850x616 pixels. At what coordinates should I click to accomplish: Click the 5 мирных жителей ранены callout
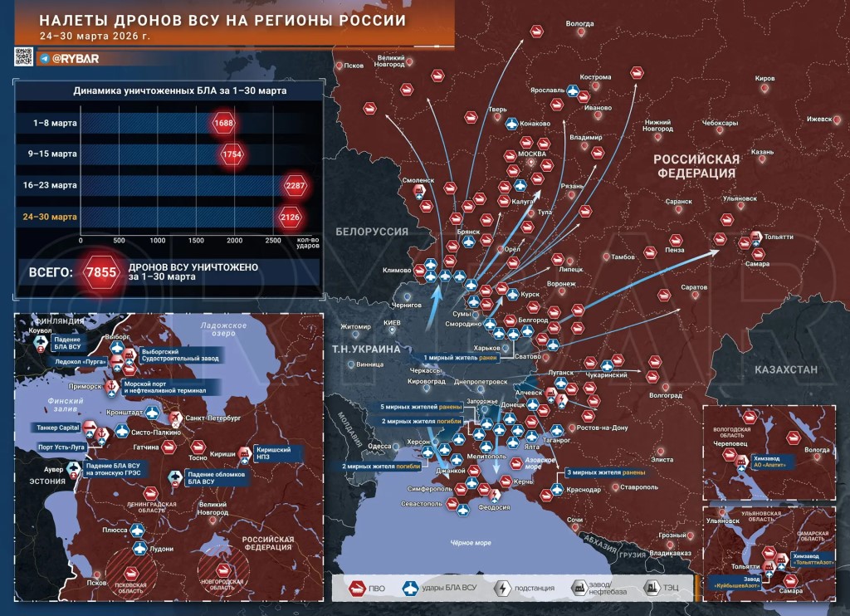pyautogui.click(x=421, y=407)
